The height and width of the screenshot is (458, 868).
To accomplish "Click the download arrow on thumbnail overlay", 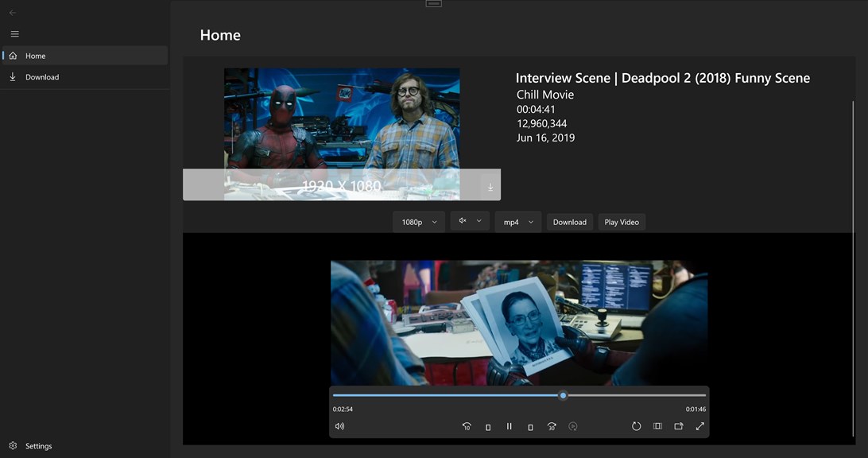I will [x=490, y=187].
